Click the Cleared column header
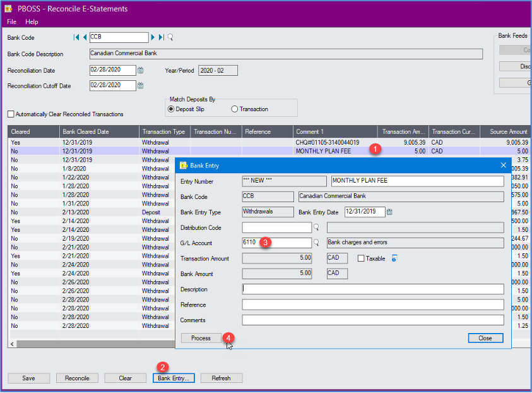This screenshot has width=532, height=393. point(33,132)
